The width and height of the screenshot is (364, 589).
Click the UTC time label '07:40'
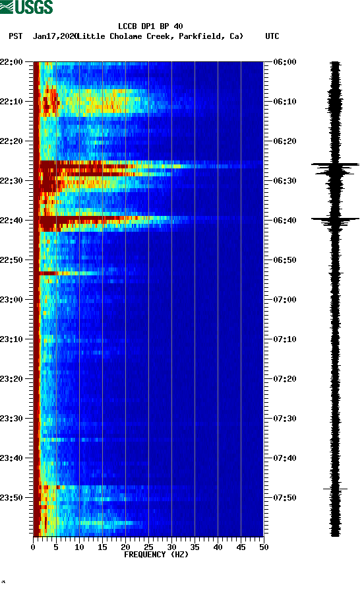point(285,458)
